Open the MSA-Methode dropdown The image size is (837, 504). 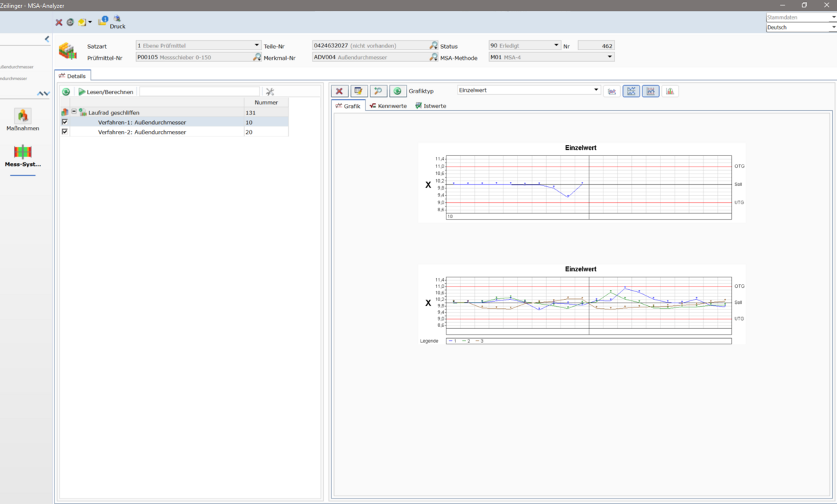click(610, 57)
